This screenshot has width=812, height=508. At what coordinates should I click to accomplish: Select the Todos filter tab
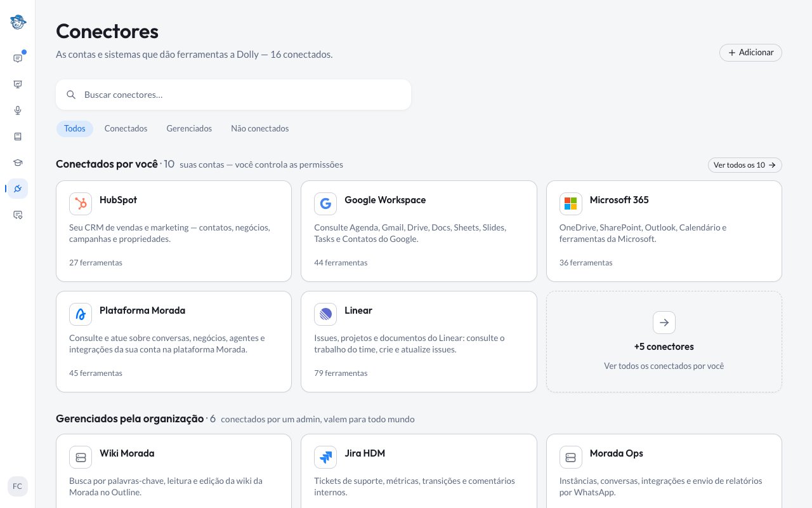75,129
